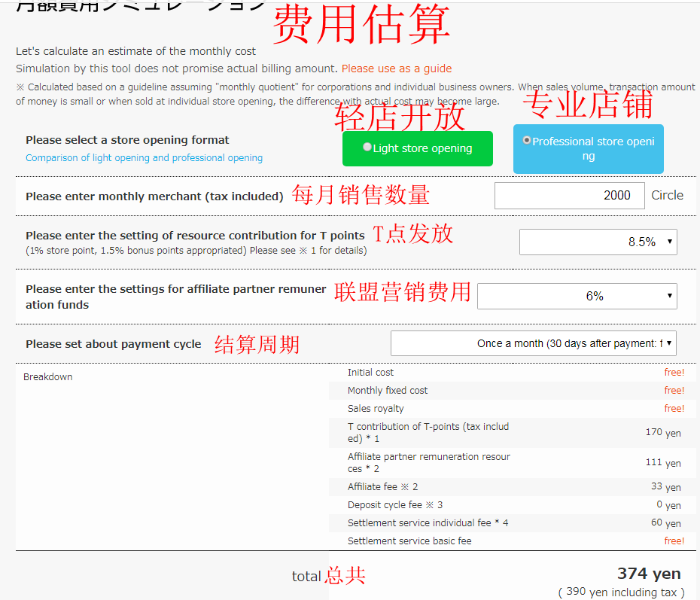Click the 'Affiliate fee ※ 2' row

[x=512, y=487]
